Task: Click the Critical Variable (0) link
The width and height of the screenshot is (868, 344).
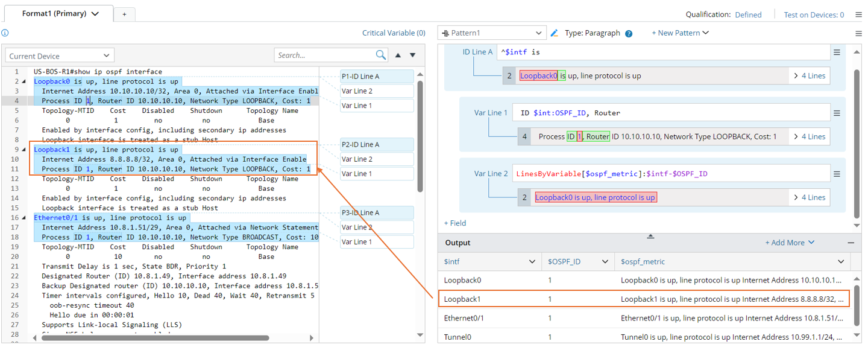Action: point(394,33)
